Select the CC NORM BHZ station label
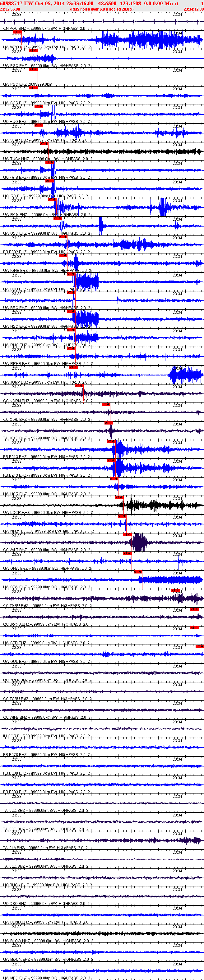The image size is (204, 980). [47, 401]
